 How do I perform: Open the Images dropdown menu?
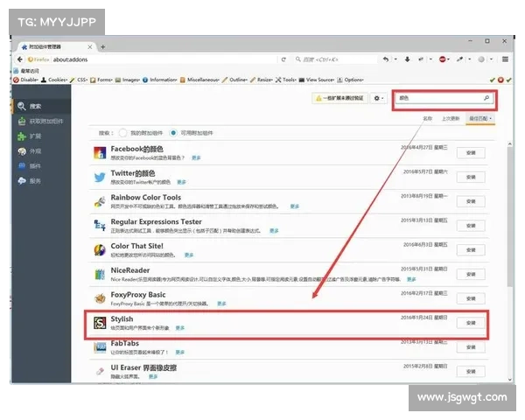(x=128, y=80)
